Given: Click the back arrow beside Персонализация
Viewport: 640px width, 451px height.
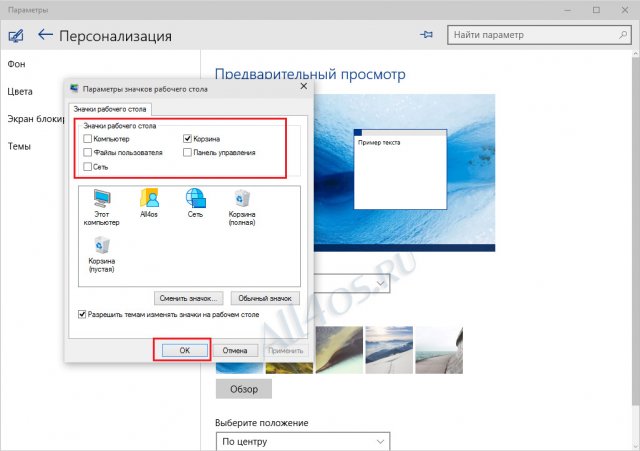Looking at the screenshot, I should (x=45, y=35).
